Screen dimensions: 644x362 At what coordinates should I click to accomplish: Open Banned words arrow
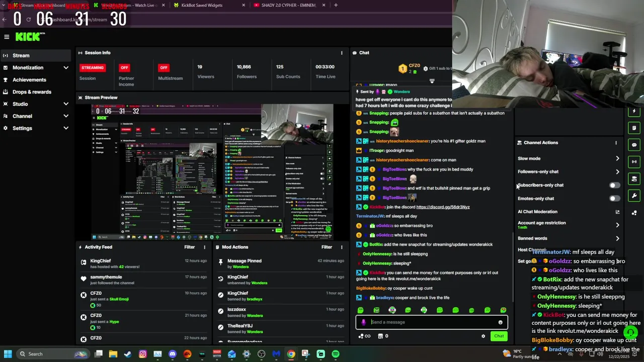617,239
